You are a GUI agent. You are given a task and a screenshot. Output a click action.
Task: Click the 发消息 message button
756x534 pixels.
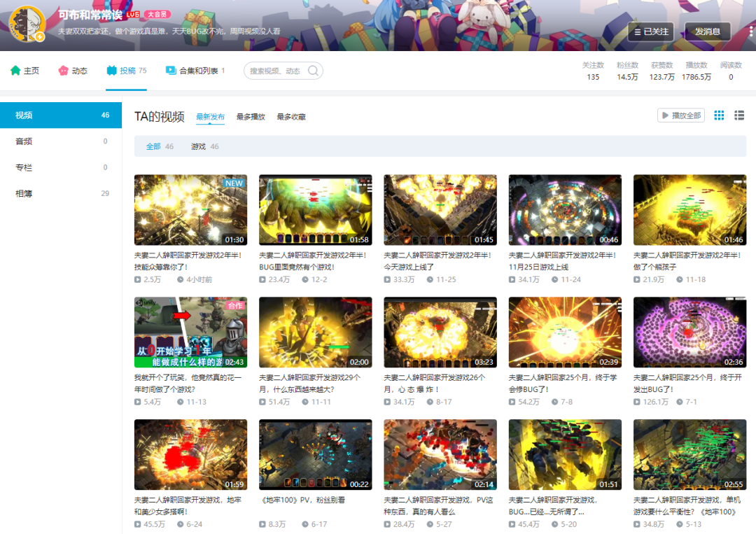(708, 31)
